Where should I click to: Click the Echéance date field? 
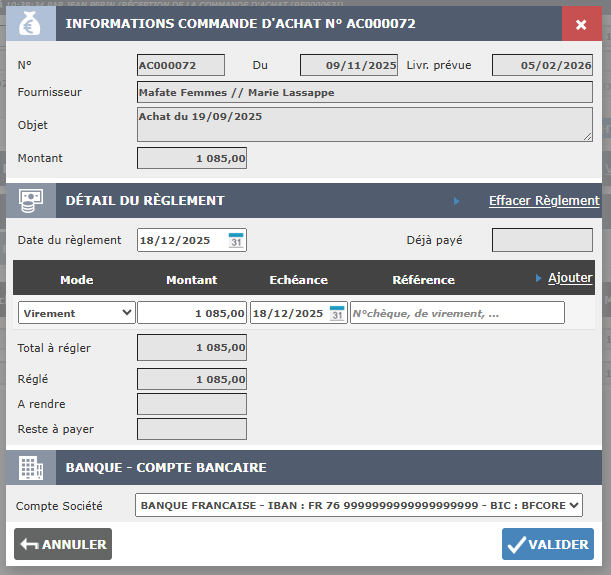pos(288,313)
